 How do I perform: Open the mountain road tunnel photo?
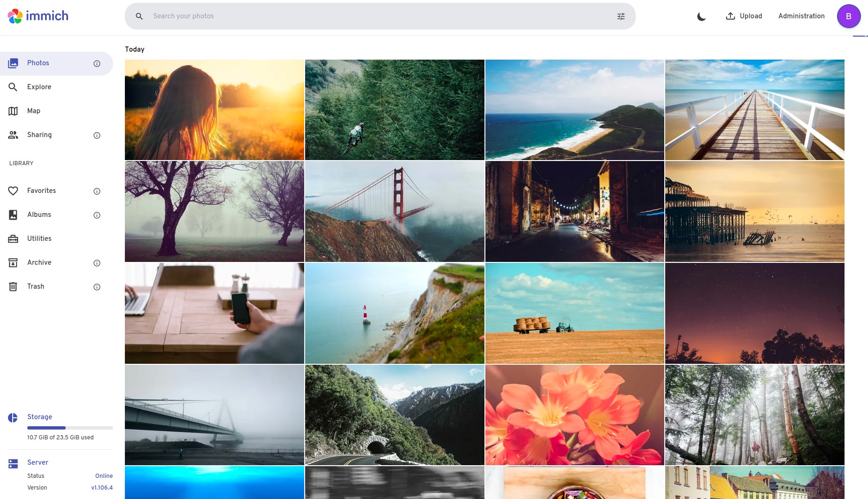pos(395,415)
